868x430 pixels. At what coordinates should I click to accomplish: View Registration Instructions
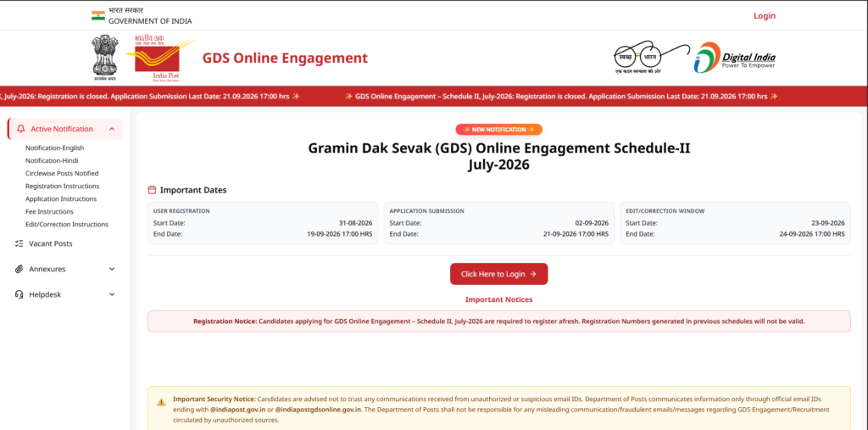(63, 187)
